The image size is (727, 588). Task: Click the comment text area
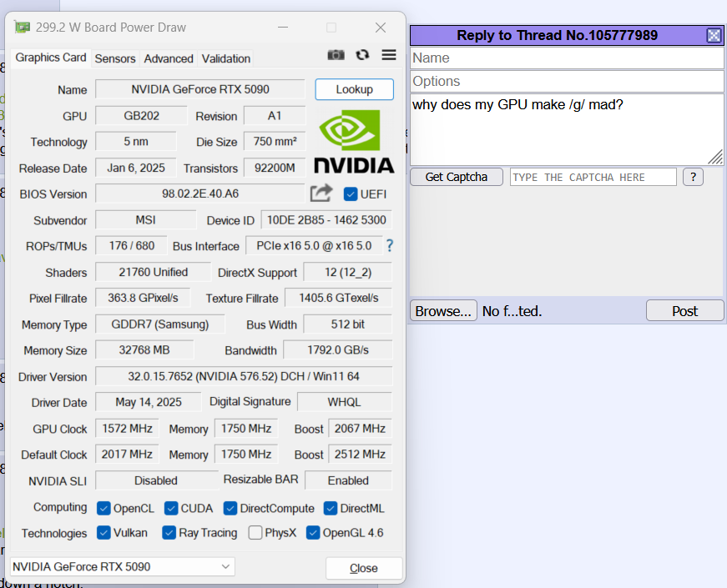point(567,130)
